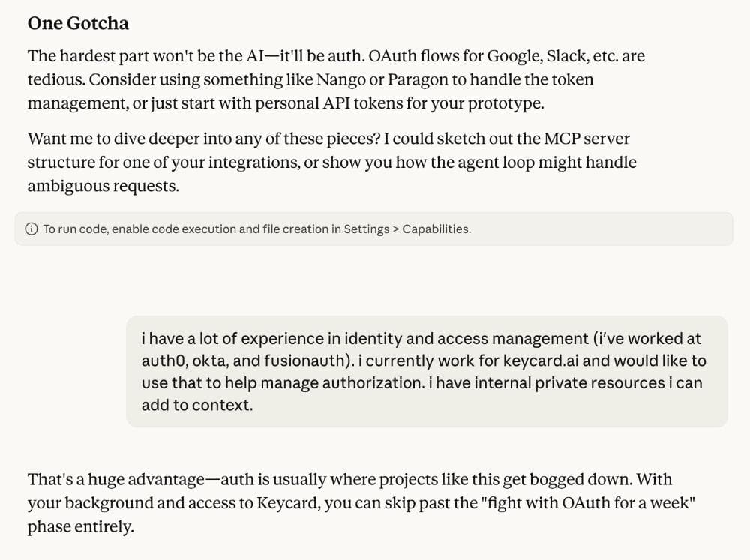Click the 'To run code' notice banner

pyautogui.click(x=373, y=229)
